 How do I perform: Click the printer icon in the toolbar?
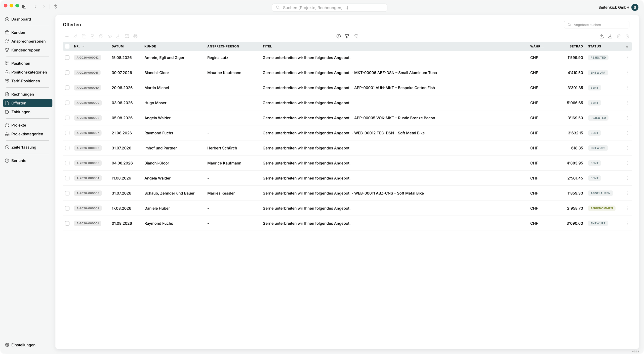(135, 36)
